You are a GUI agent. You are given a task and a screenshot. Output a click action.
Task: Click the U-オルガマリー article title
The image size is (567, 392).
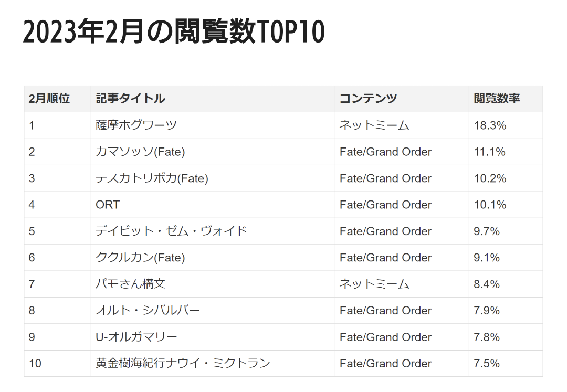[x=136, y=337]
